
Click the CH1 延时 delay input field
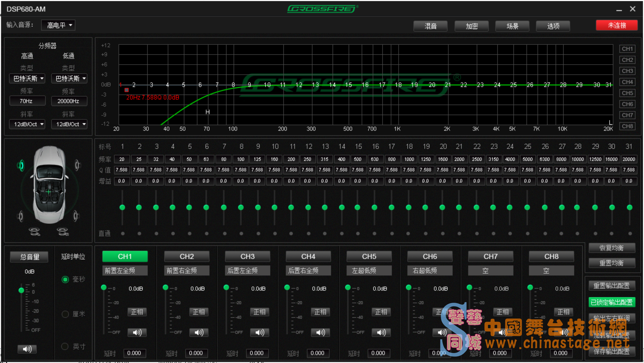134,353
